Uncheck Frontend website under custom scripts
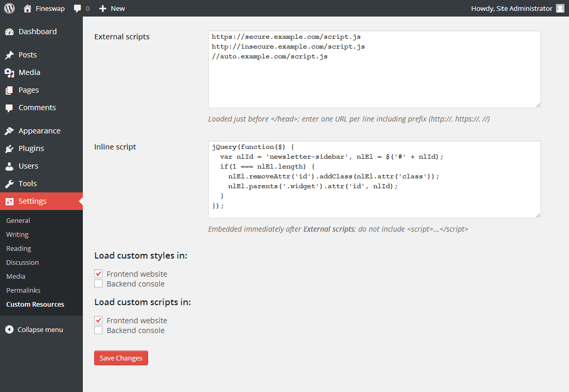Image resolution: width=569 pixels, height=392 pixels. pyautogui.click(x=98, y=320)
